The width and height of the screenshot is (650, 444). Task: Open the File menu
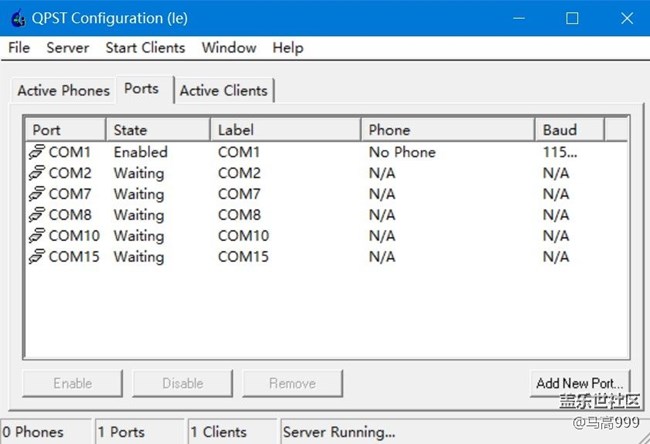coord(19,48)
